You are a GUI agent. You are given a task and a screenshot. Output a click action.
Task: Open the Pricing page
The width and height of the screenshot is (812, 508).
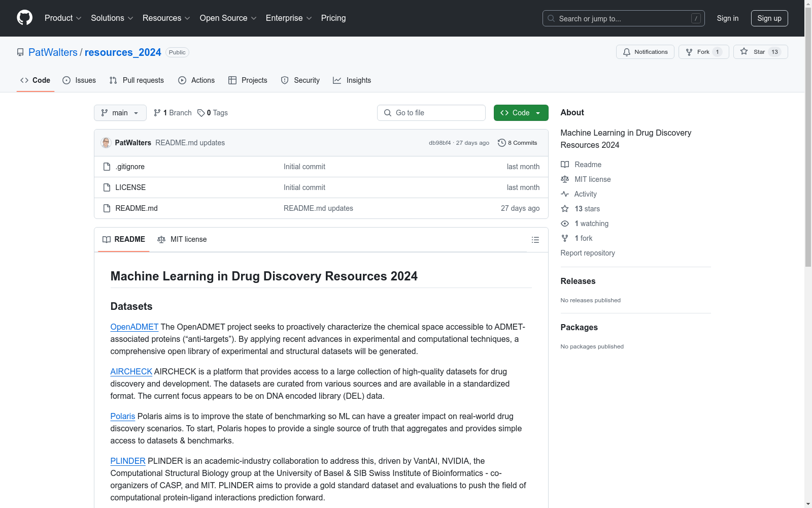pos(333,18)
